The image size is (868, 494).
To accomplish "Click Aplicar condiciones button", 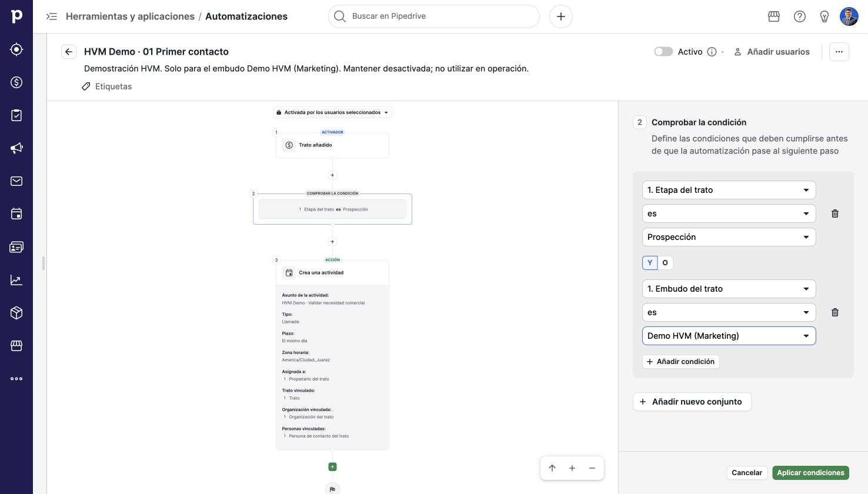I will click(x=810, y=473).
